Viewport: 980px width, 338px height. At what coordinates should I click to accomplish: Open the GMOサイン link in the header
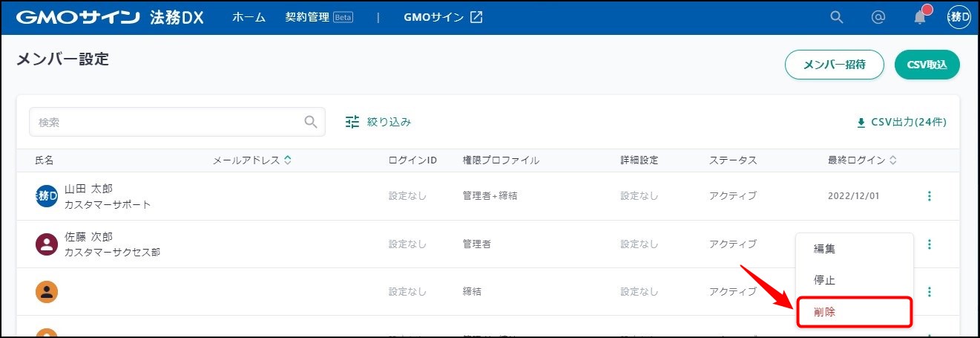(444, 17)
